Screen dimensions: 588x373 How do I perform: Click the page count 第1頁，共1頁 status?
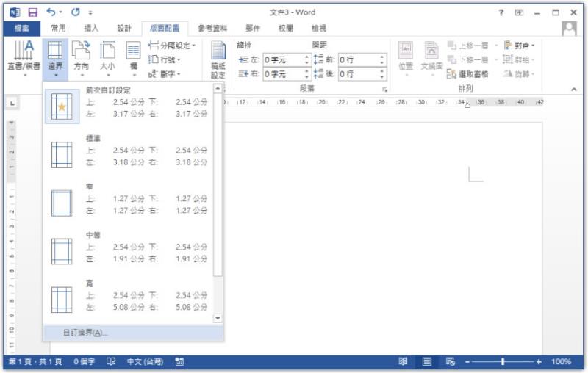[x=35, y=362]
